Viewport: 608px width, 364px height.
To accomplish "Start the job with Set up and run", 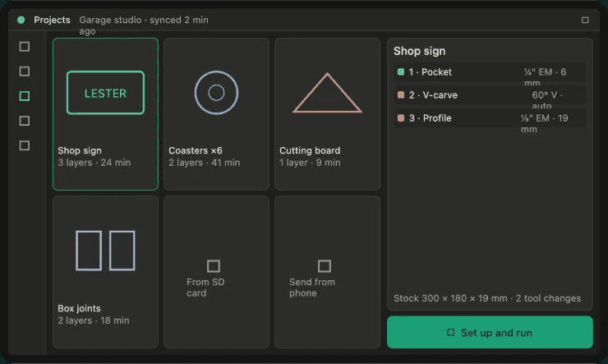I will point(490,332).
